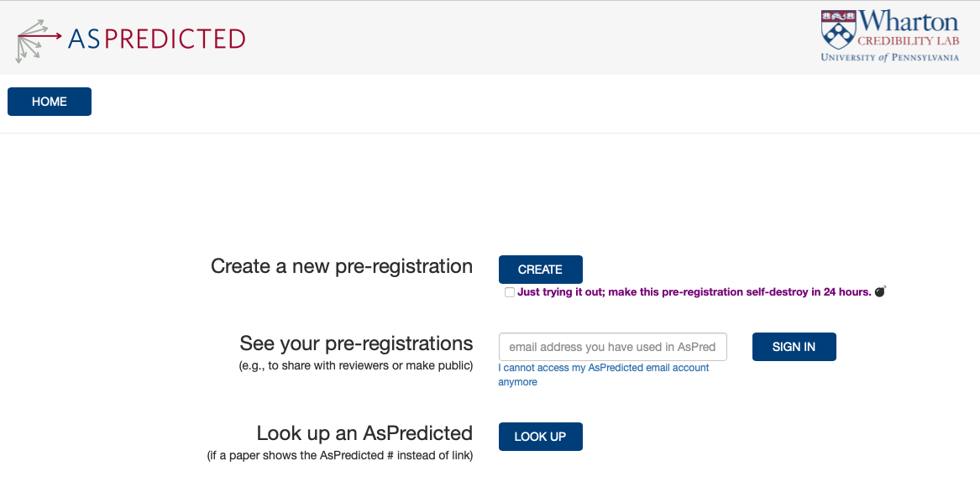The image size is (980, 503).
Task: Click the 'Credibility Lab' text in header
Action: (x=907, y=41)
